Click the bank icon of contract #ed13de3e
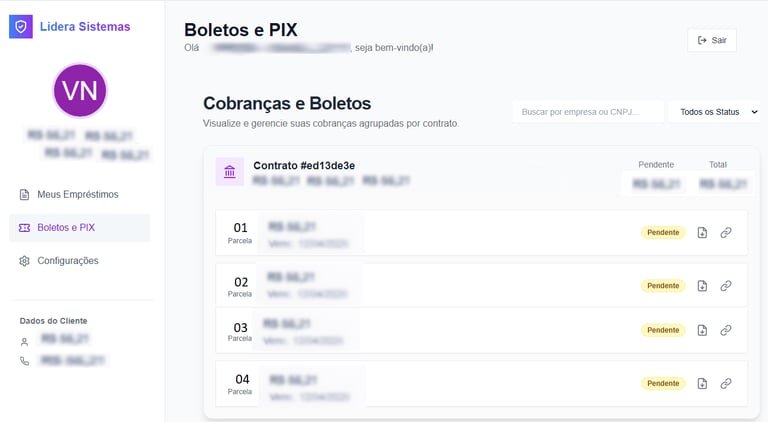Screen dimensions: 768x422 (x=230, y=172)
